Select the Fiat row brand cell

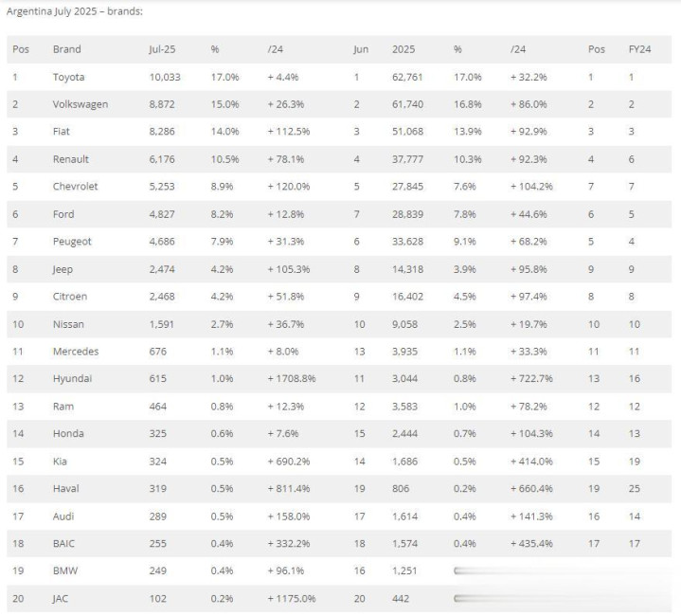tap(62, 132)
